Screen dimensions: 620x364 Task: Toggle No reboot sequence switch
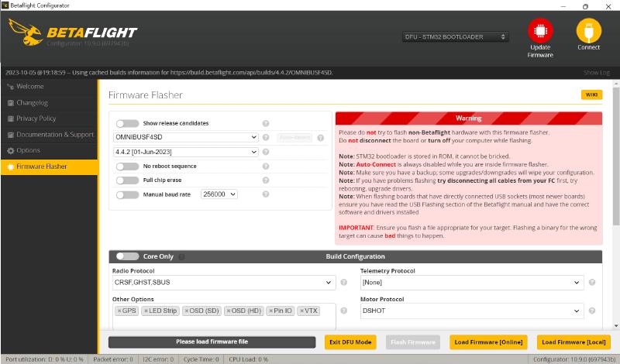pos(127,167)
